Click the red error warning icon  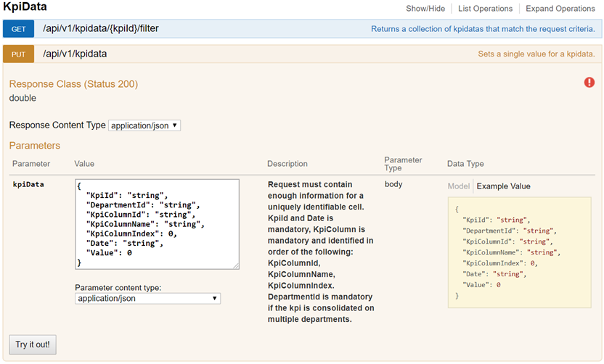(x=589, y=83)
